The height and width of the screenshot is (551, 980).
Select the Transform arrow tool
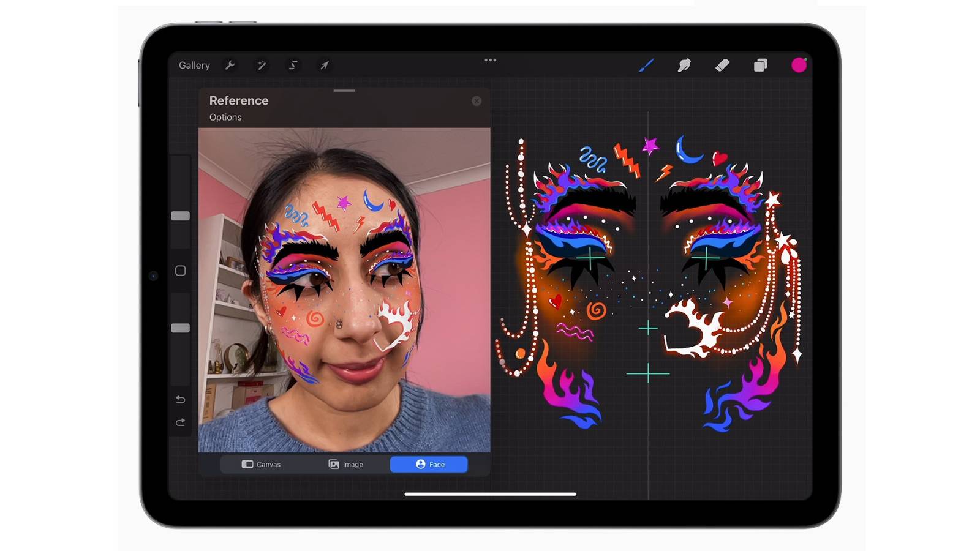tap(324, 65)
